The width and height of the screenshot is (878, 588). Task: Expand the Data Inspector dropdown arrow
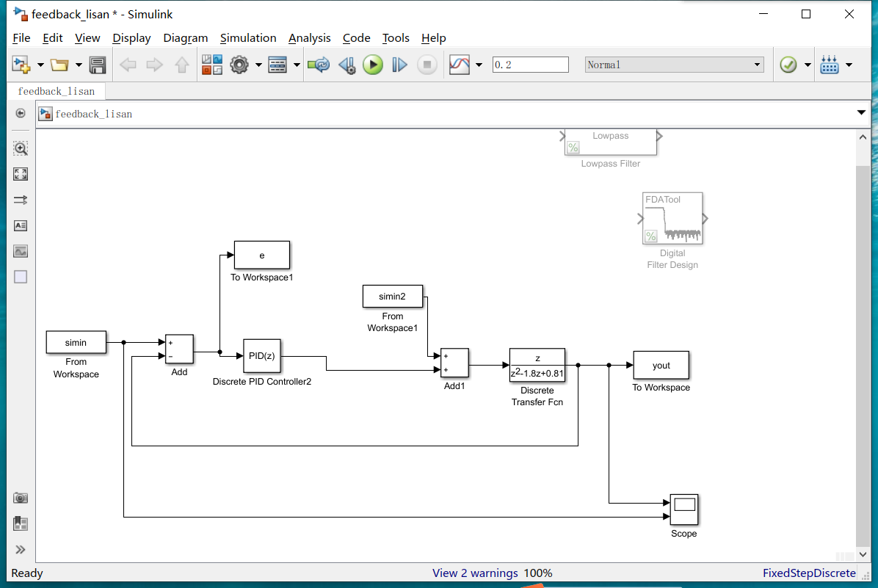479,65
